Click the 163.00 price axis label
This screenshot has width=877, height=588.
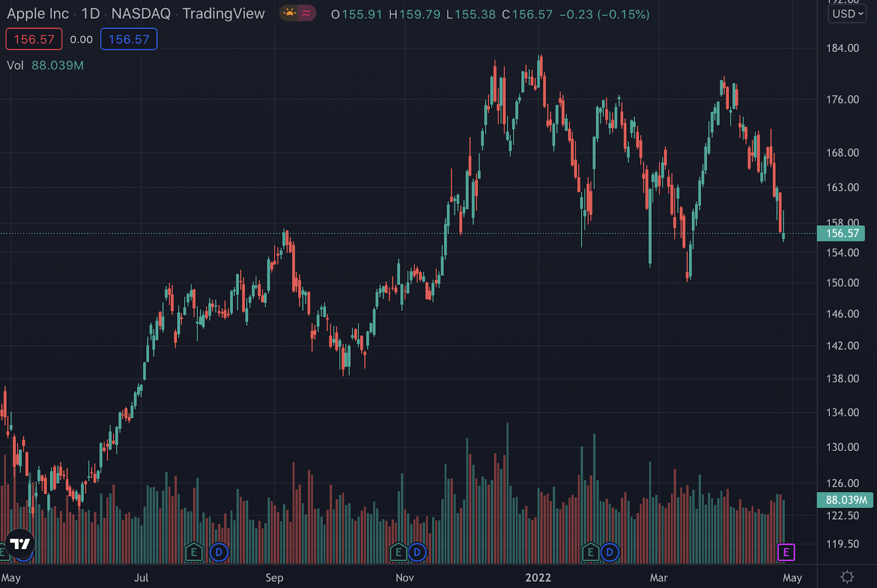(842, 187)
